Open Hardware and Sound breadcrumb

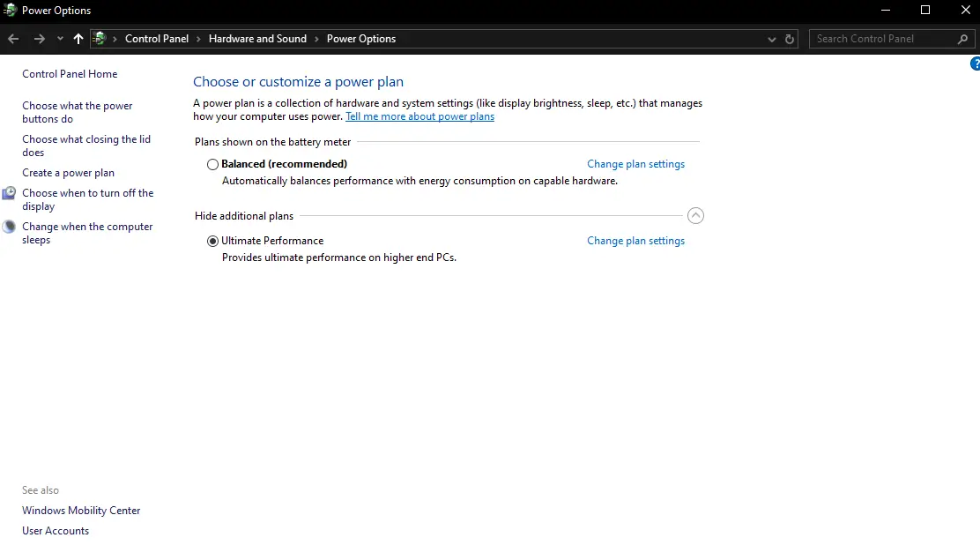pyautogui.click(x=257, y=39)
